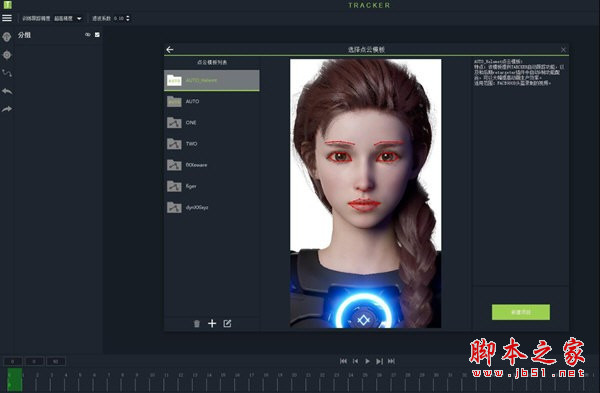Add a new point cloud template
This screenshot has width=600, height=393.
pos(212,324)
